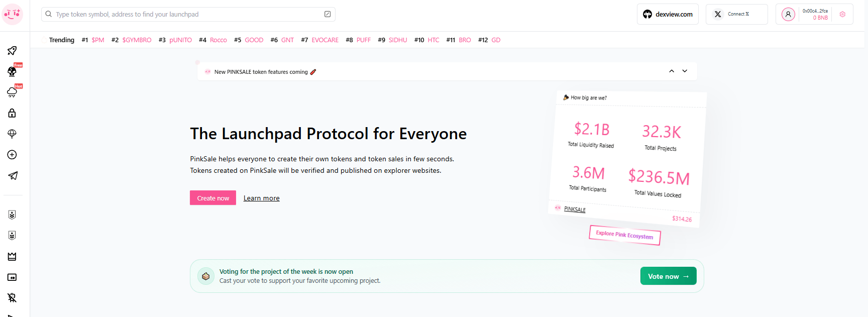Viewport: 868px width, 317px height.
Task: Click the Create now button
Action: 213,198
